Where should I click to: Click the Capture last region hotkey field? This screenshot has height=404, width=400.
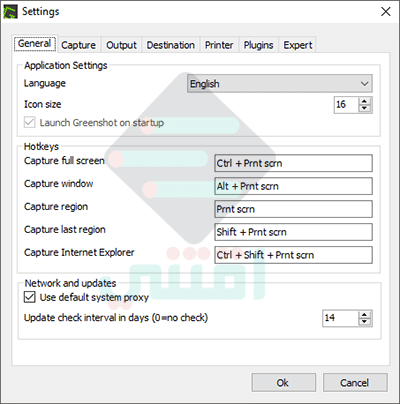(293, 232)
